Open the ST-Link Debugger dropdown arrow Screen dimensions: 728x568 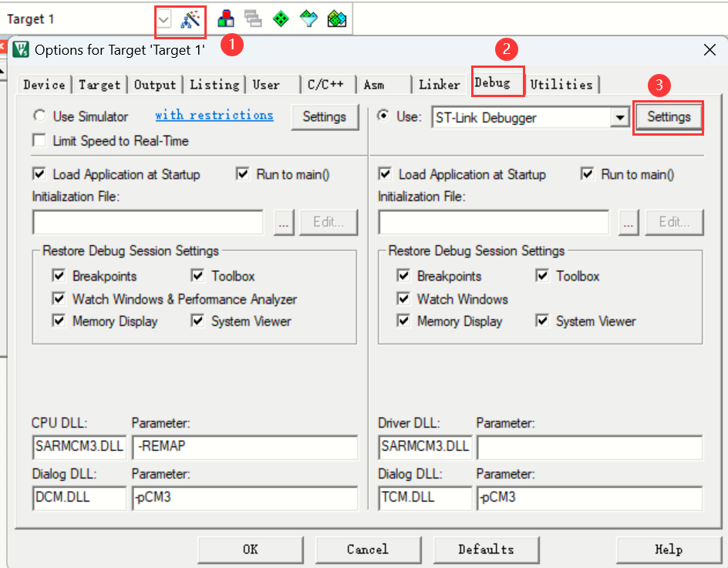pyautogui.click(x=620, y=117)
